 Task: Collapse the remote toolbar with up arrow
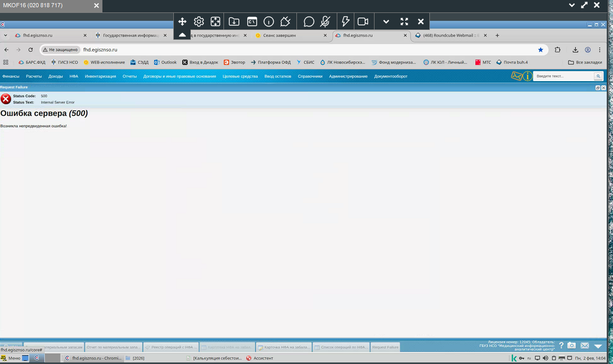(x=182, y=35)
